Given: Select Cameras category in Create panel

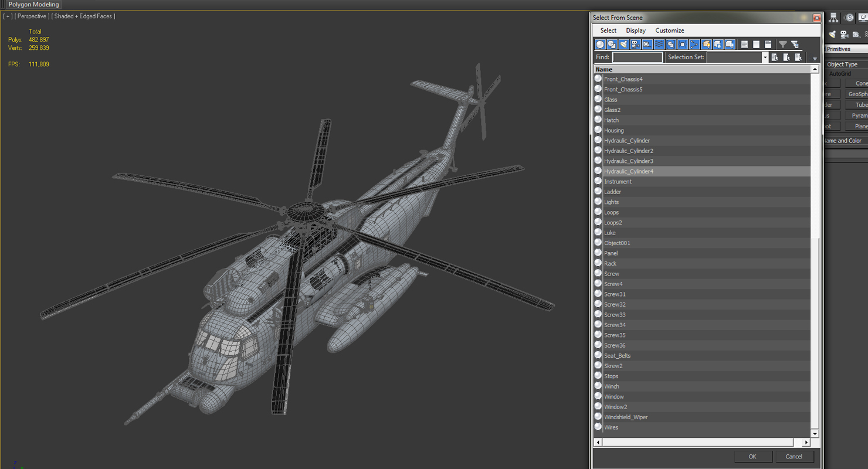Looking at the screenshot, I should [845, 35].
